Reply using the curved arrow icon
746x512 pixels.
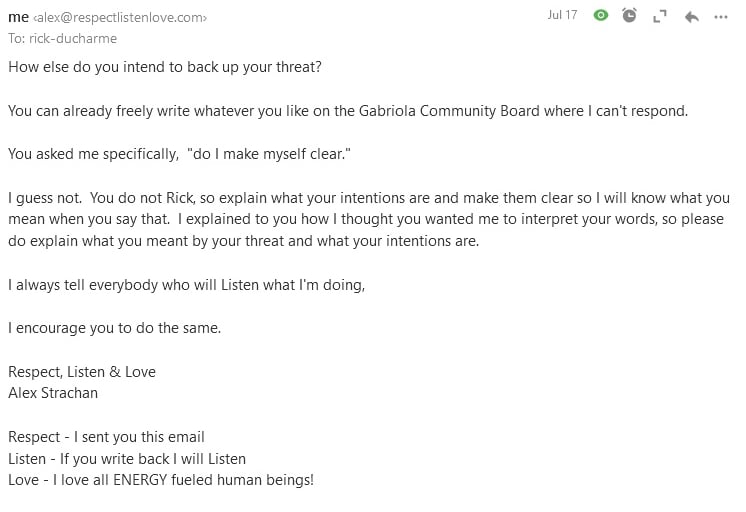[x=692, y=17]
